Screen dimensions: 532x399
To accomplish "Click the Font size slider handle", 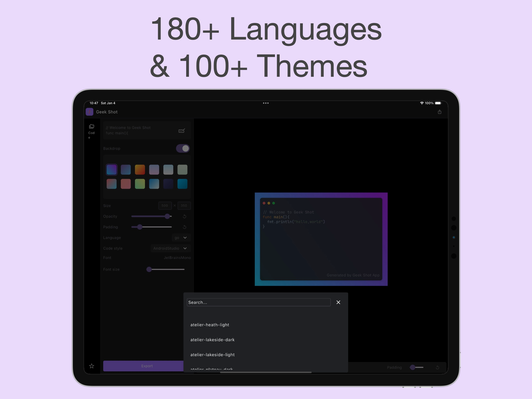I will tap(149, 269).
